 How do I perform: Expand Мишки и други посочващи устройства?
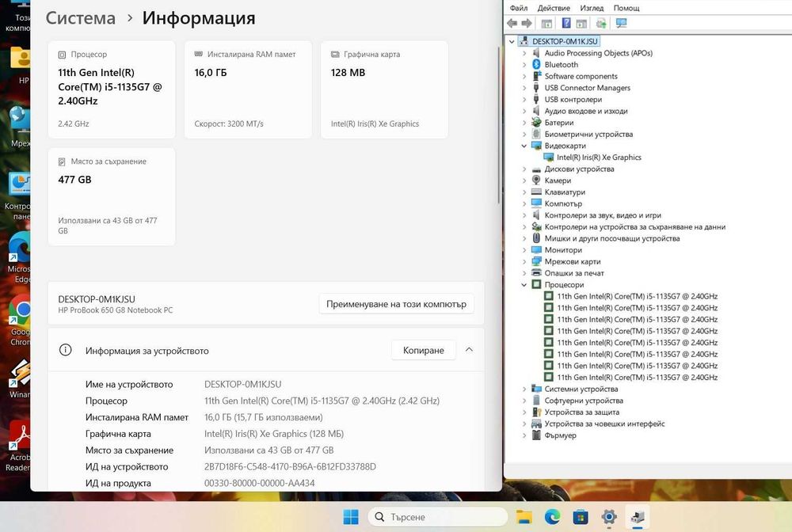pyautogui.click(x=524, y=238)
